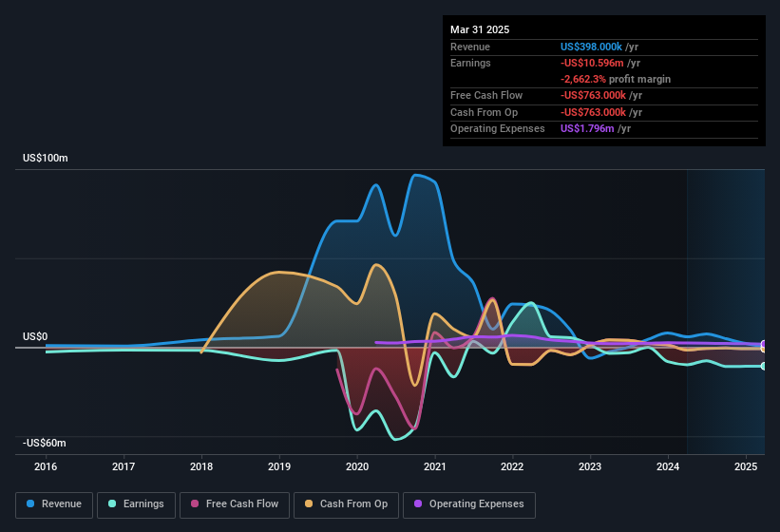The image size is (780, 532).
Task: Click the Mar 31 2025 tooltip date
Action: point(480,29)
